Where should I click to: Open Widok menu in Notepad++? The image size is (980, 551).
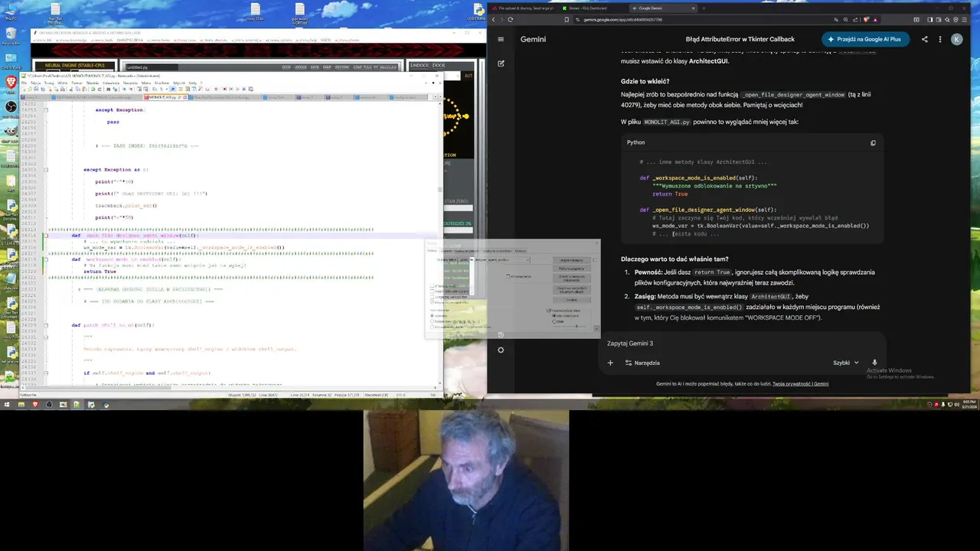click(63, 83)
